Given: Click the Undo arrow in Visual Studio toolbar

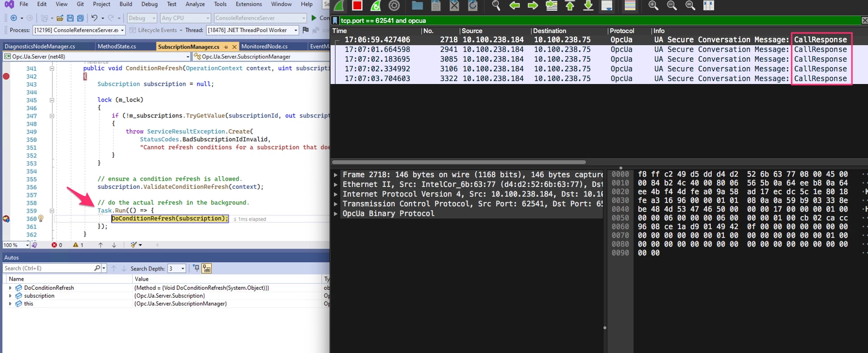Looking at the screenshot, I should [x=94, y=18].
